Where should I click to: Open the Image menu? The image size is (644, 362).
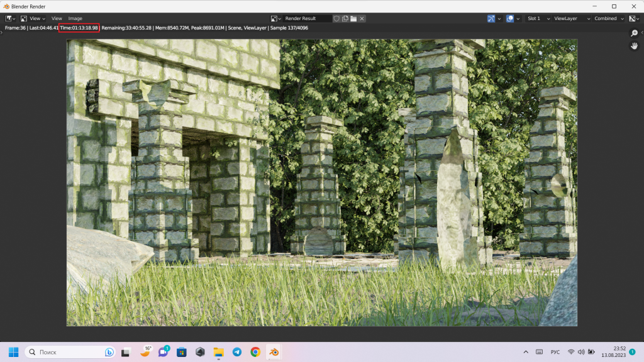[x=75, y=19]
